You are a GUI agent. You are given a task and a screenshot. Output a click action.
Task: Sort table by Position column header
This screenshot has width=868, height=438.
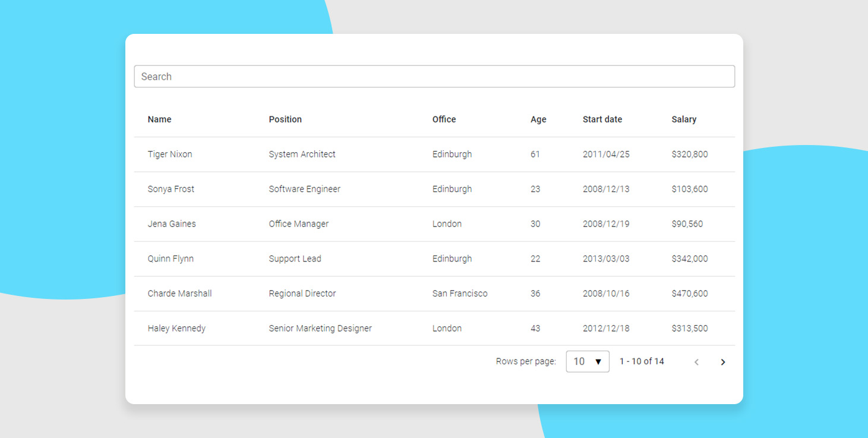[x=285, y=119]
